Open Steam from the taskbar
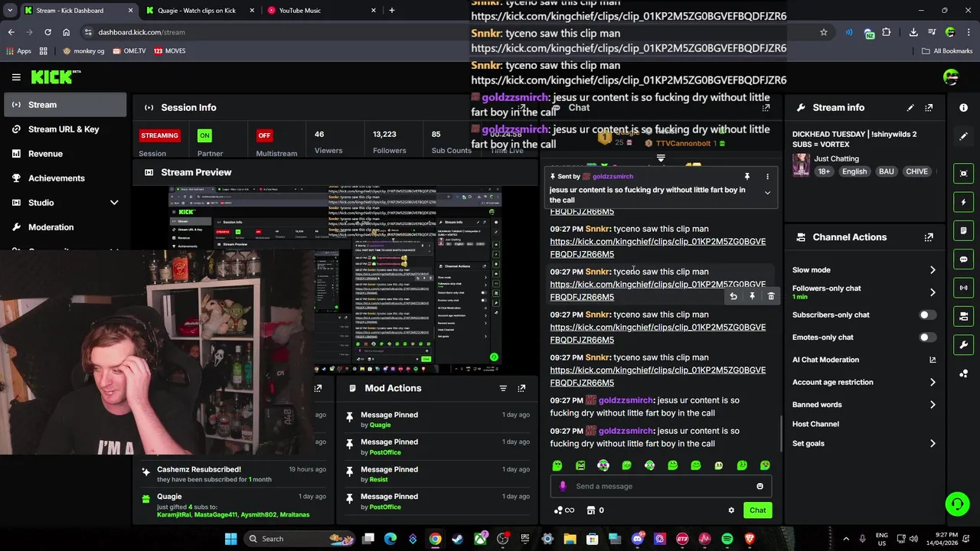The image size is (980, 551). click(458, 539)
